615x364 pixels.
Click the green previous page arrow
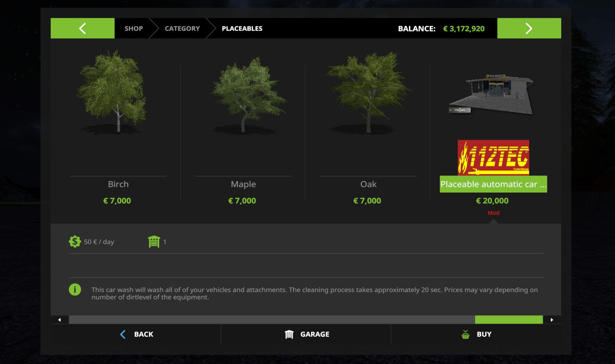82,28
